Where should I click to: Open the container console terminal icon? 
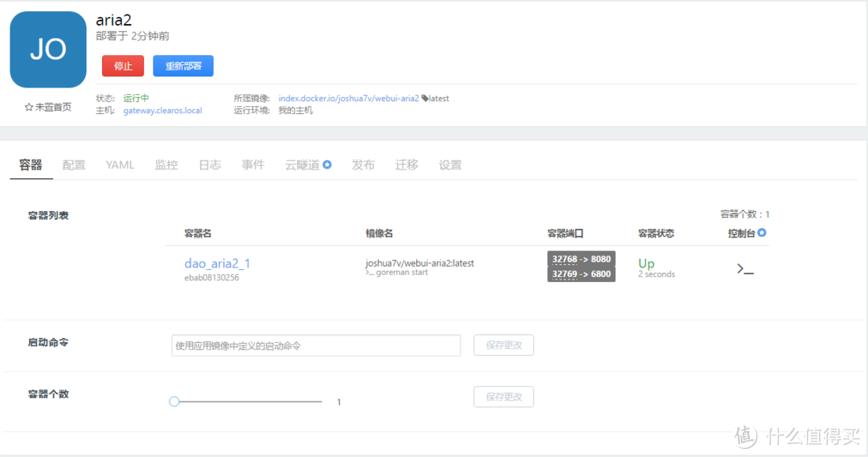[x=745, y=269]
